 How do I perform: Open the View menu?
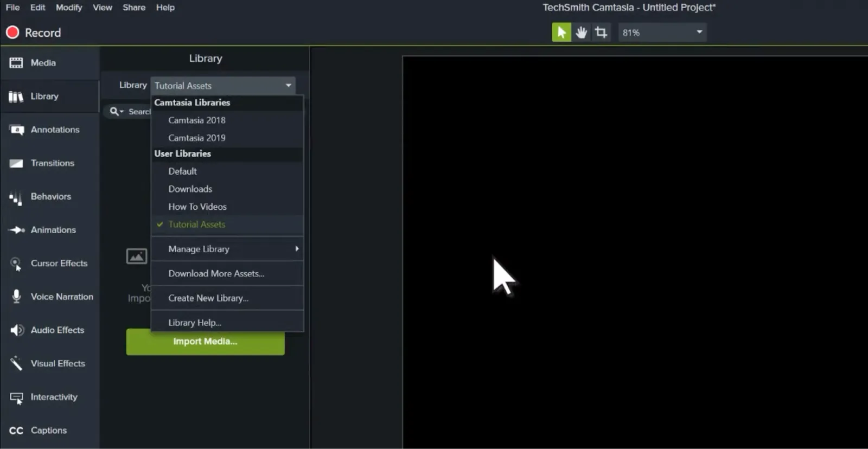[x=103, y=8]
